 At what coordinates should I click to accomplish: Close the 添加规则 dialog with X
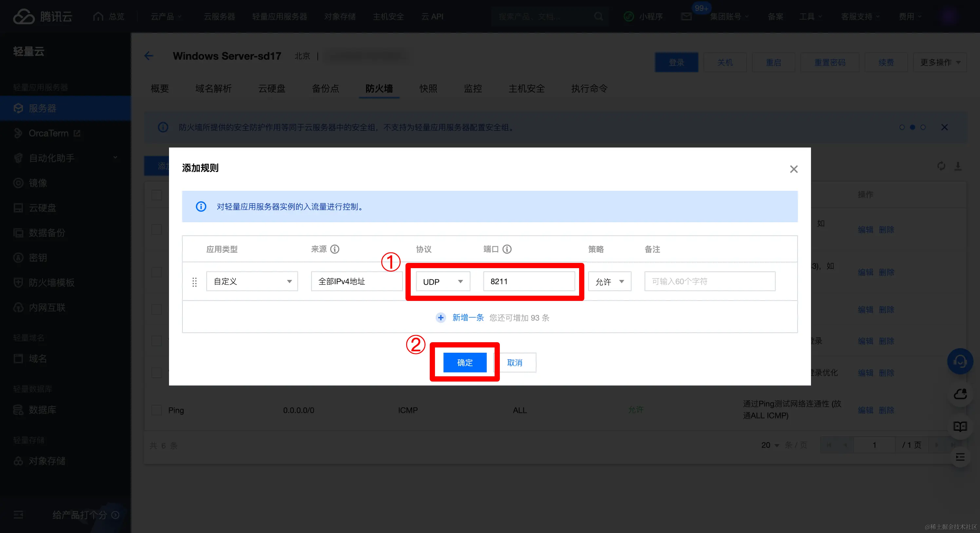794,169
